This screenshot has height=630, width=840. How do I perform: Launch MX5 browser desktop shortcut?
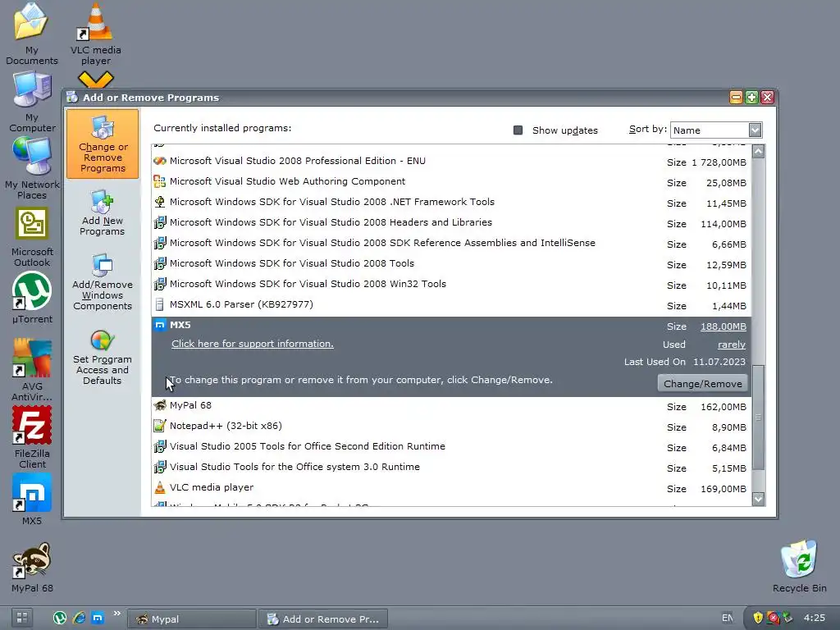click(32, 500)
